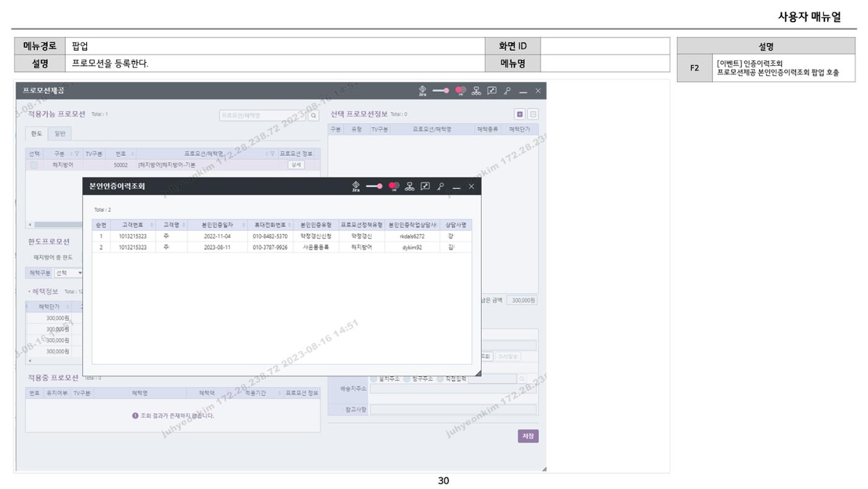Click search magnifier next to 프로모션/혜택명 field

pos(314,115)
